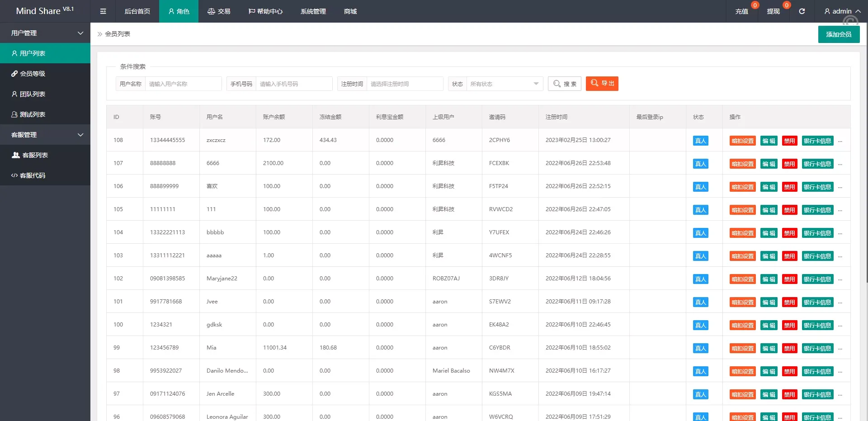Switch to the 交易 top menu
The height and width of the screenshot is (421, 868).
[219, 11]
